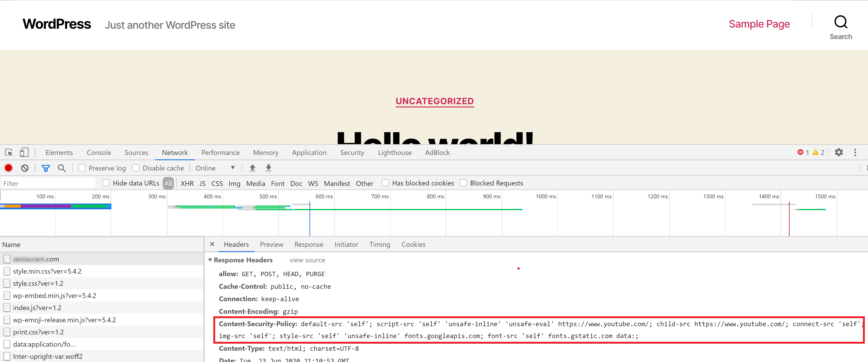The image size is (868, 362).
Task: Tick the Hide data URLs checkbox
Action: 106,183
